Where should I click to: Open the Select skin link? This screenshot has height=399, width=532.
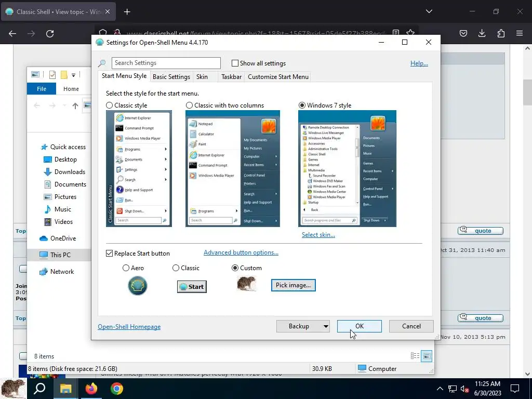coord(318,235)
